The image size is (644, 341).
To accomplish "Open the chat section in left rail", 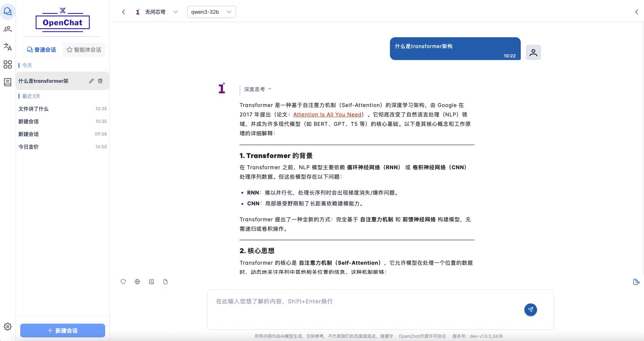I will click(8, 12).
